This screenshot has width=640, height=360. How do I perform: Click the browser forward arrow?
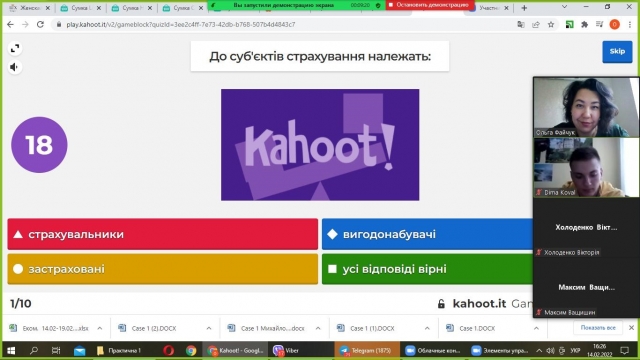click(x=25, y=24)
